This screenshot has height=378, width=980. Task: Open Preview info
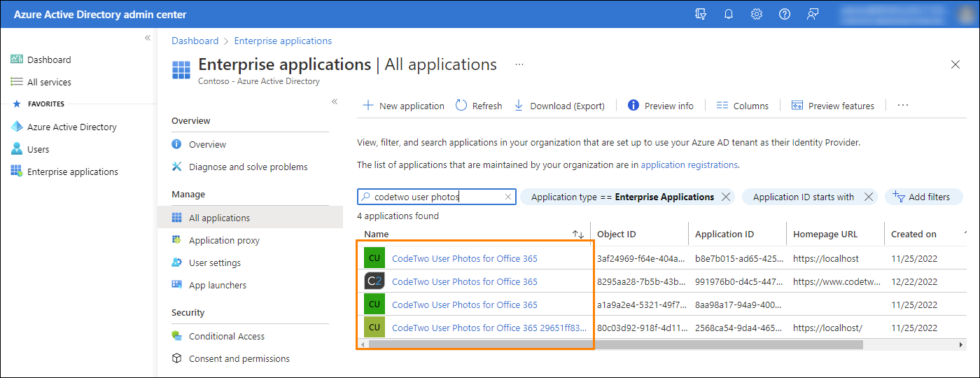tap(661, 106)
